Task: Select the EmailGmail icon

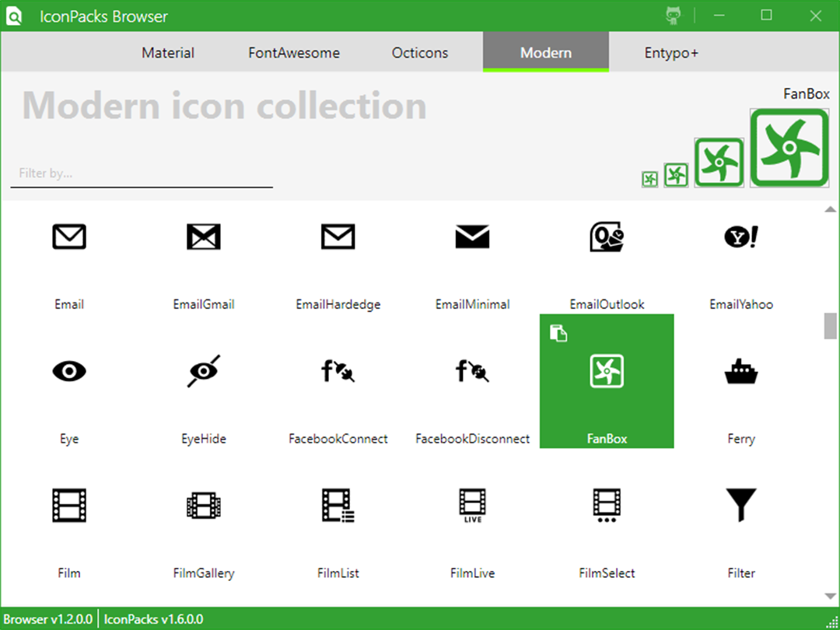Action: pos(204,236)
